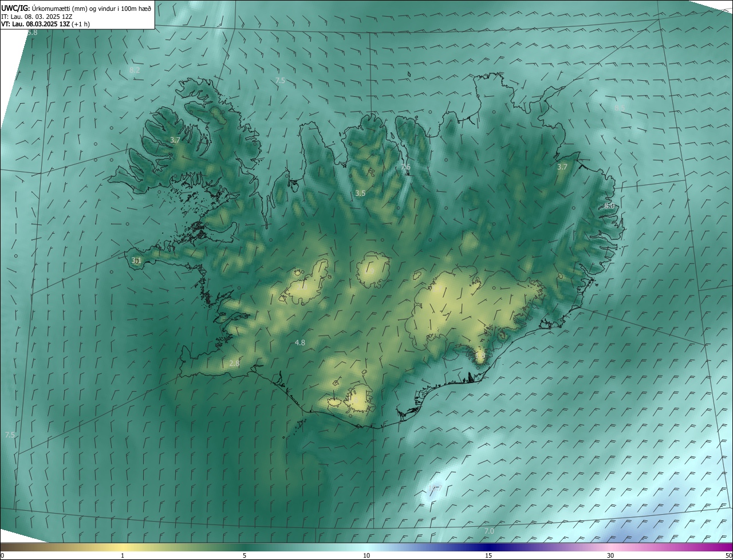733x560 pixels.
Task: Click the 8.5 value label off the northeast coast
Action: (x=620, y=108)
